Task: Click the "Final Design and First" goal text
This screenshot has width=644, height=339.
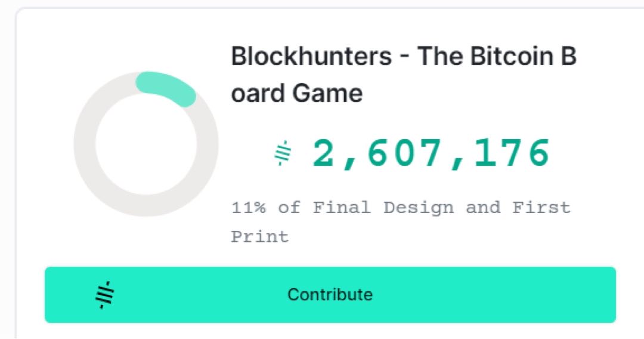Action: 441,208
